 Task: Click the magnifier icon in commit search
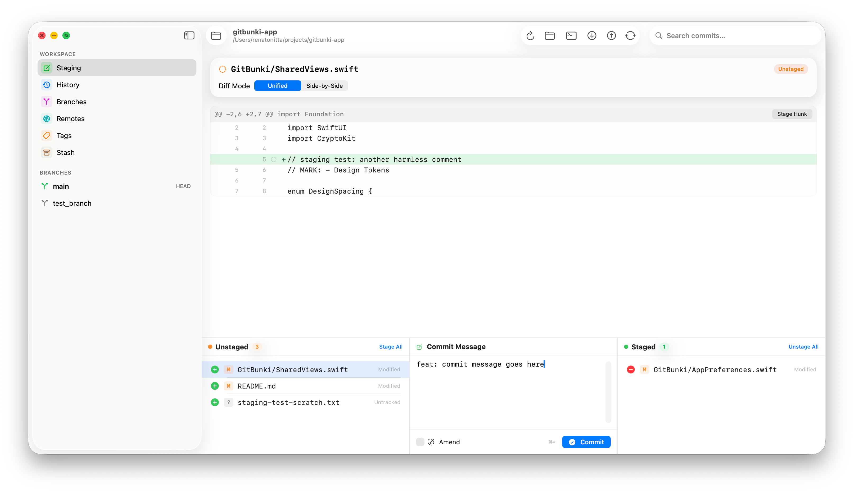point(659,35)
